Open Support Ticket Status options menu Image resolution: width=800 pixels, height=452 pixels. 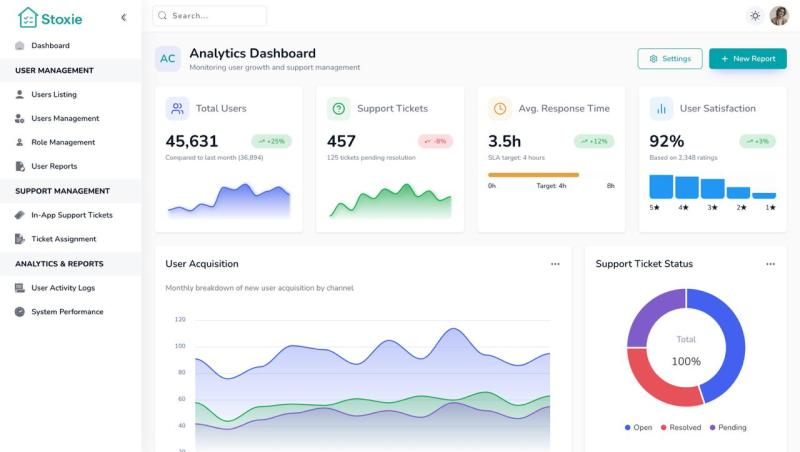[x=770, y=264]
